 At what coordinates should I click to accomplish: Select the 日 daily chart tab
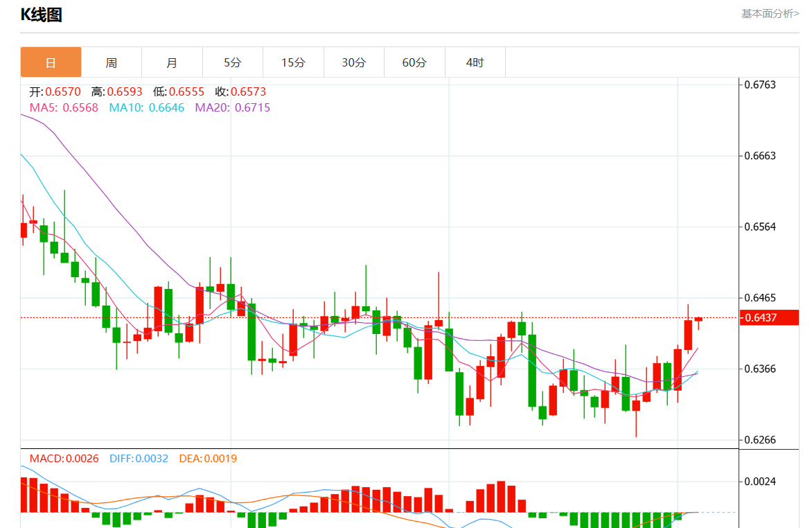point(51,62)
